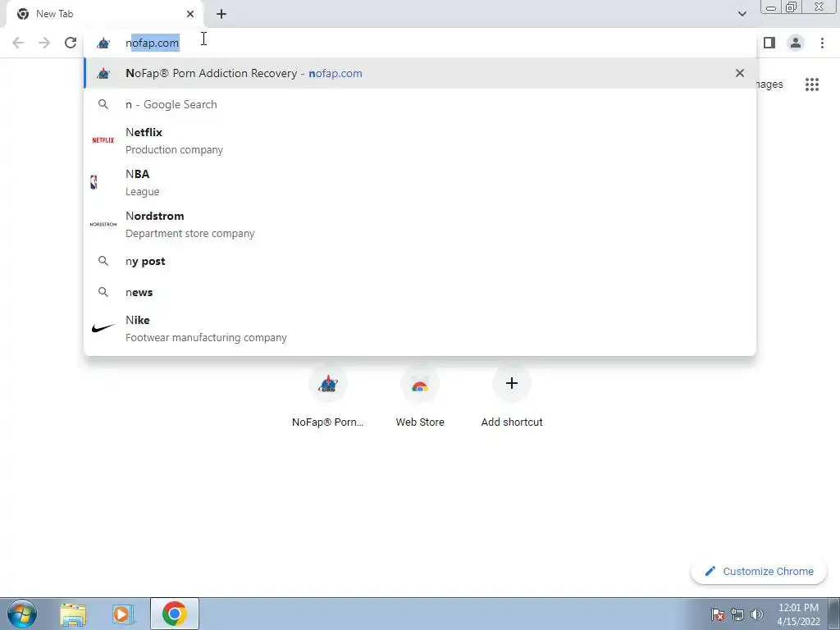
Task: Select the New Tab tab
Action: (x=105, y=14)
